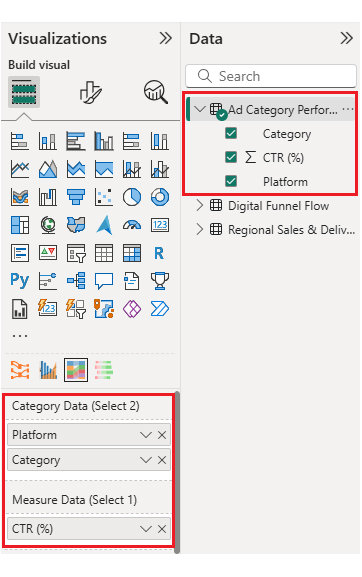The image size is (362, 577).
Task: Add a Treemap visual
Action: 20,225
